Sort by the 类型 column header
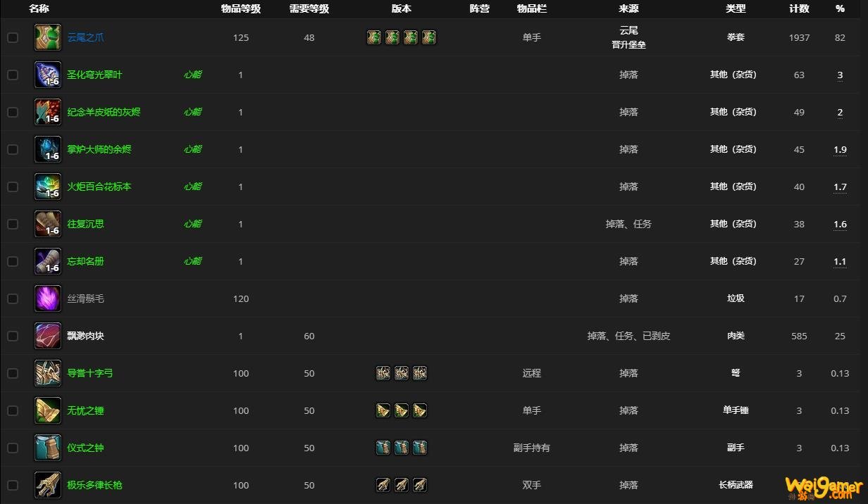Image resolution: width=868 pixels, height=504 pixels. 736,9
